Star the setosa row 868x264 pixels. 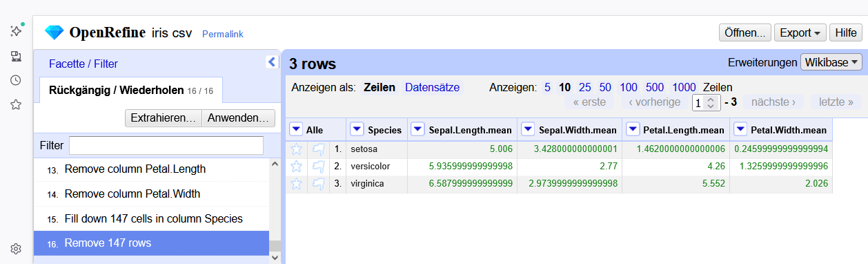pyautogui.click(x=296, y=149)
